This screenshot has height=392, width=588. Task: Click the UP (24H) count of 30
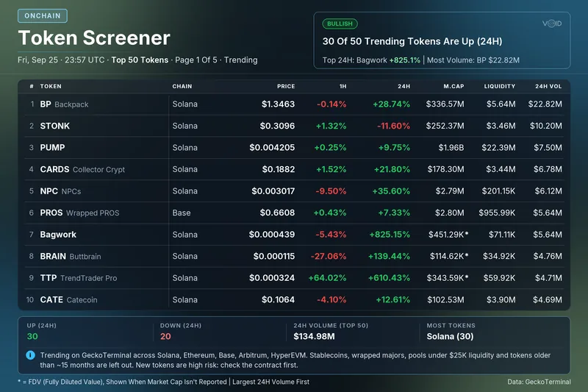(x=32, y=337)
